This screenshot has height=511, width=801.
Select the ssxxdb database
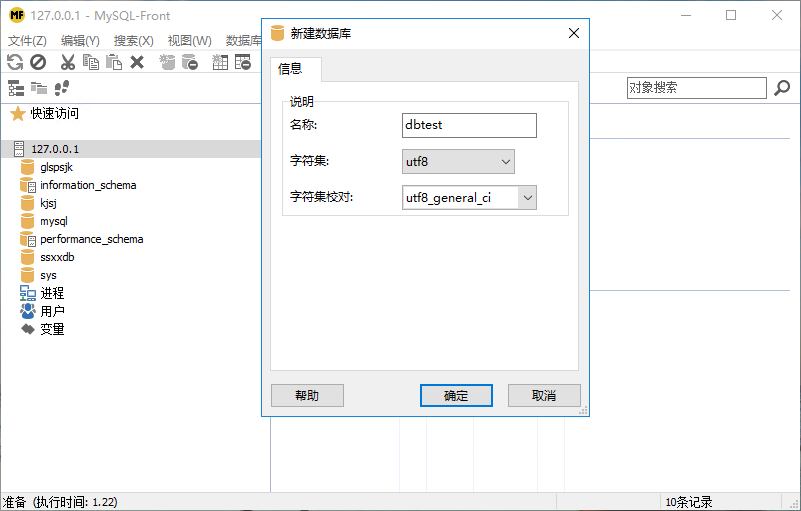(57, 257)
